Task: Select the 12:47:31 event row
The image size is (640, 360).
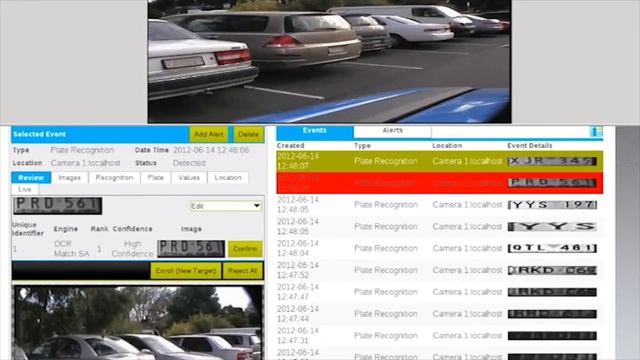Action: coord(440,336)
